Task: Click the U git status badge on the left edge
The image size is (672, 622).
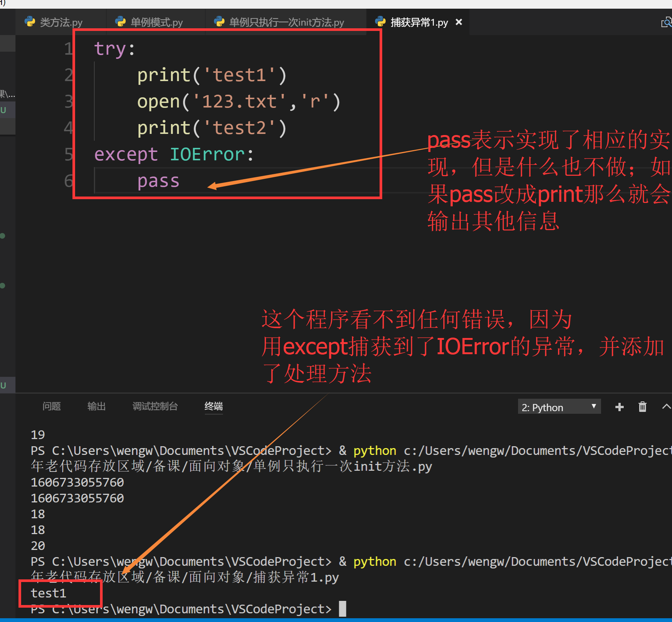Action: [3, 110]
